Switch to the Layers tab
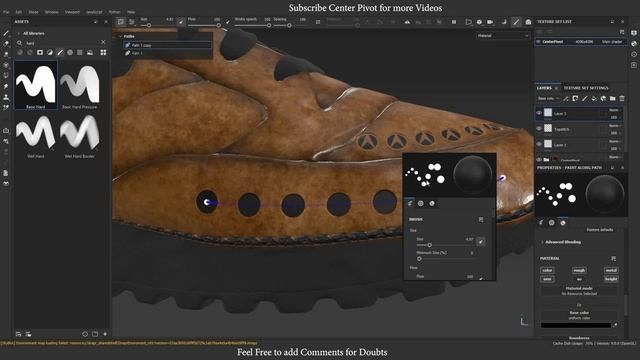This screenshot has width=640, height=360. tap(544, 88)
